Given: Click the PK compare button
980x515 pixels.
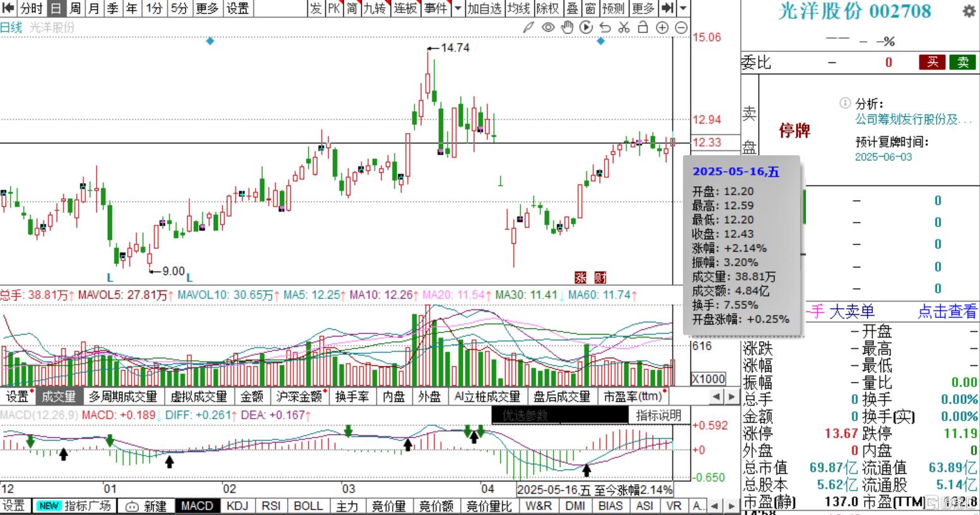Looking at the screenshot, I should pos(334,8).
